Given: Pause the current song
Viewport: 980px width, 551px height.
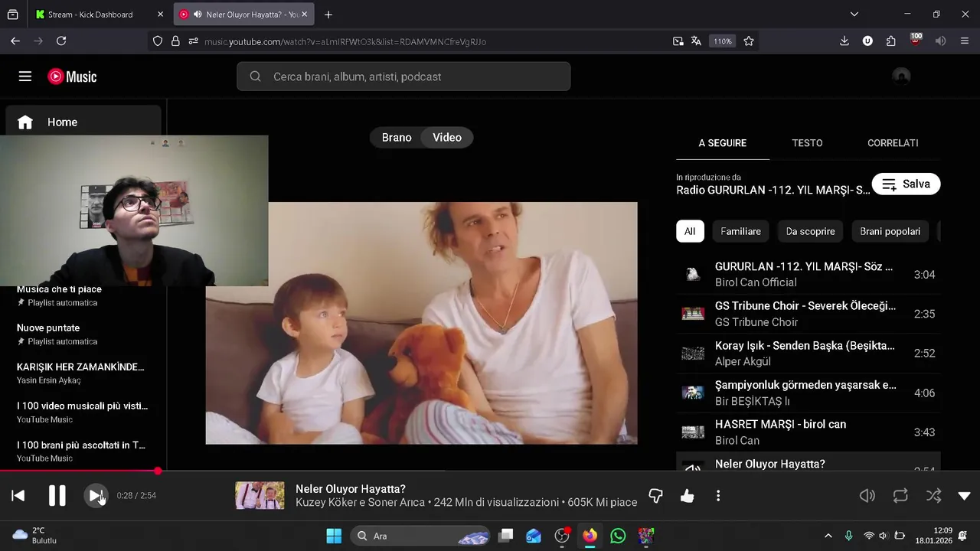Looking at the screenshot, I should 57,496.
